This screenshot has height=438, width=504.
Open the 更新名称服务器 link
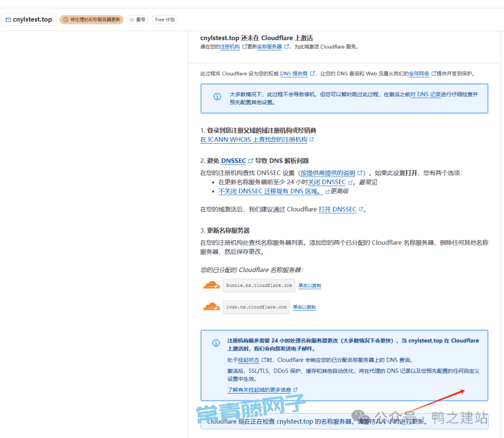(269, 47)
